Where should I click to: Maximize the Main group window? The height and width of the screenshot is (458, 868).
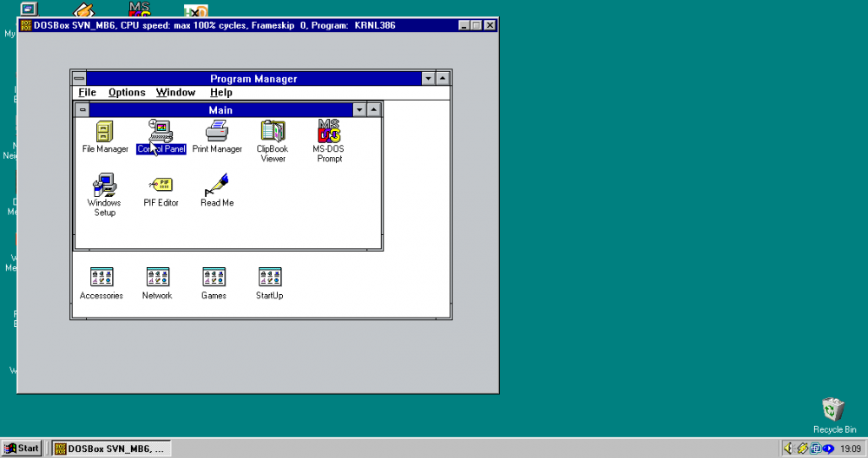[x=373, y=109]
